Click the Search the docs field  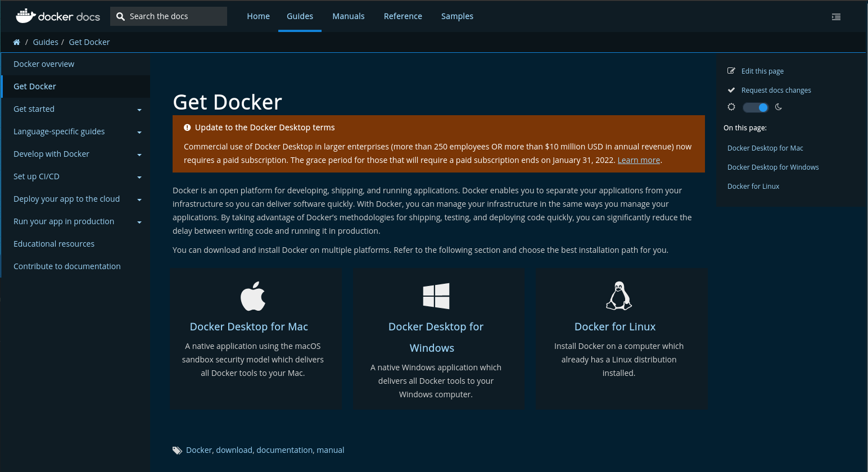(x=169, y=16)
